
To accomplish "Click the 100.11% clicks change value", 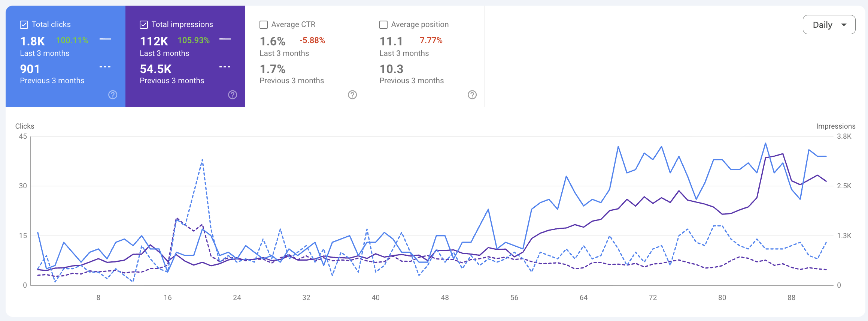I will (x=72, y=40).
